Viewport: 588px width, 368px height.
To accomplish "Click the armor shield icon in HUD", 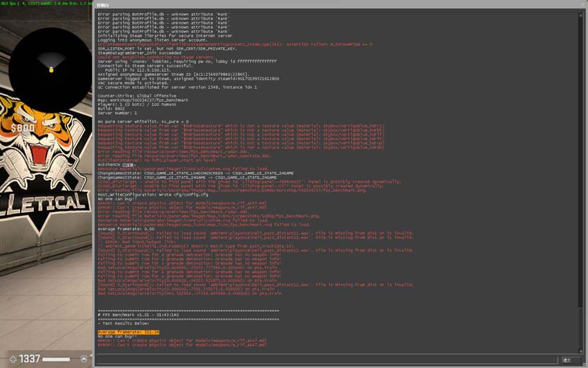I will coord(83,359).
